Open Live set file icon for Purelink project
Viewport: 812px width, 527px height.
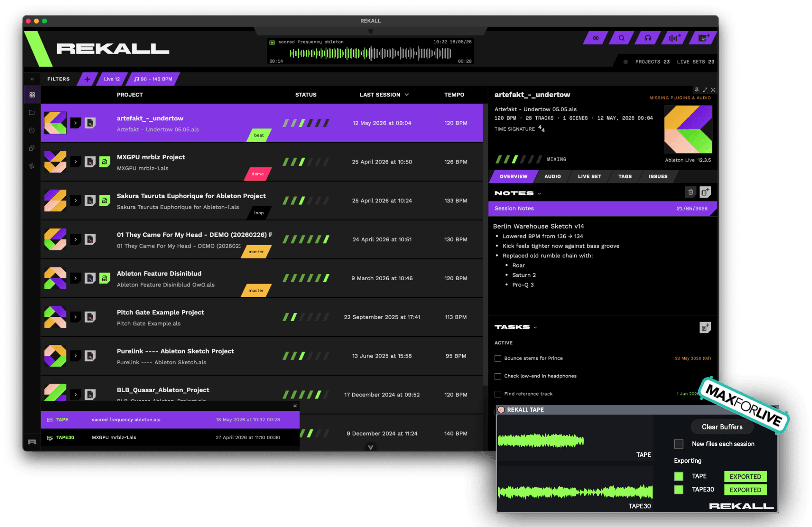point(90,356)
